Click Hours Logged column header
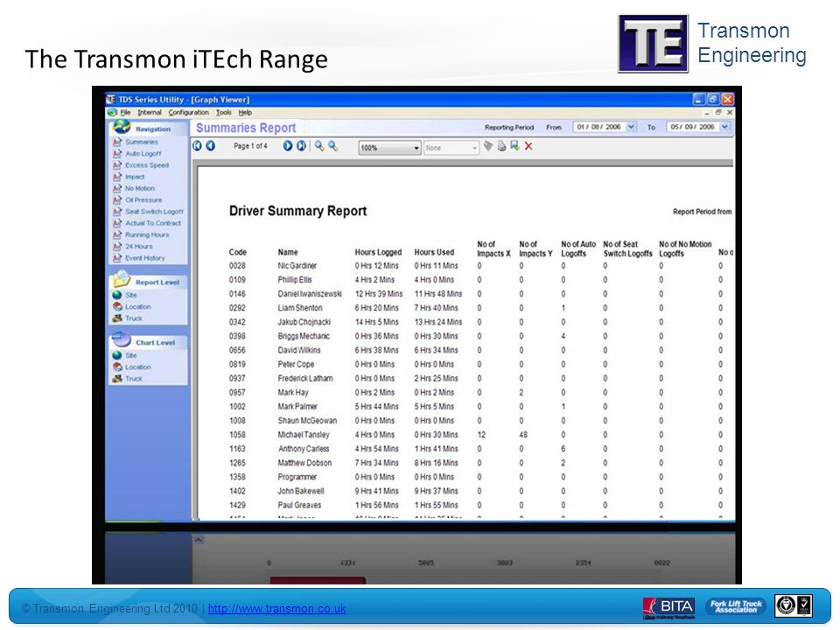The width and height of the screenshot is (840, 630). point(378,252)
